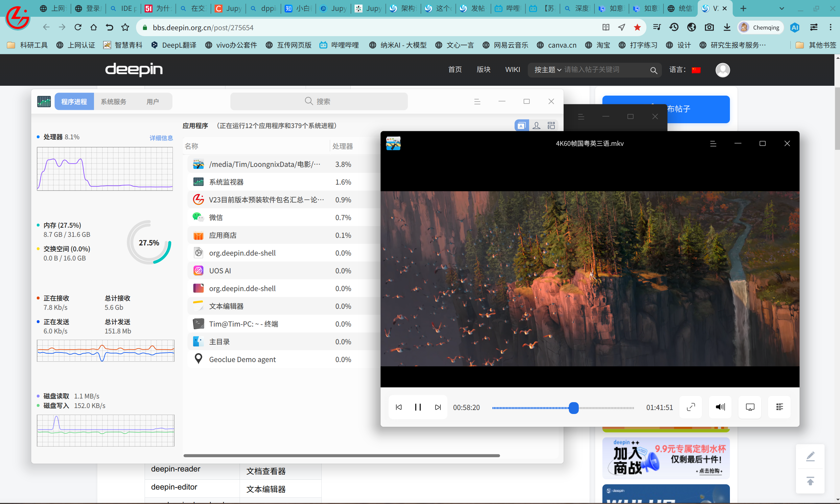Open the movie player hamburger menu
Image resolution: width=840 pixels, height=504 pixels.
[713, 144]
